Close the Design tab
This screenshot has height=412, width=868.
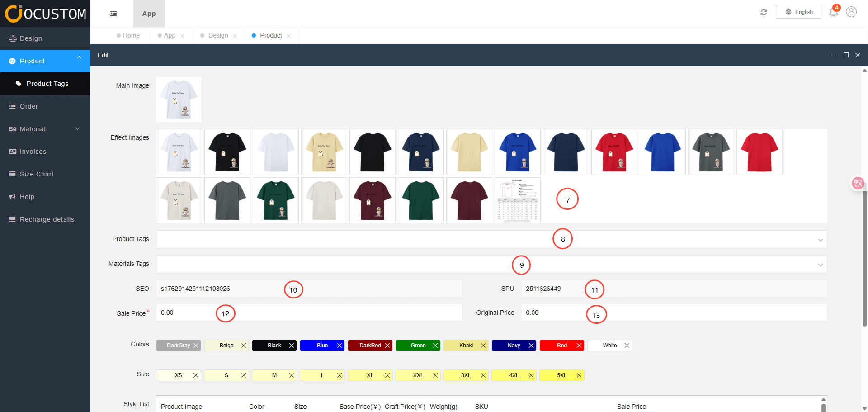pos(235,36)
